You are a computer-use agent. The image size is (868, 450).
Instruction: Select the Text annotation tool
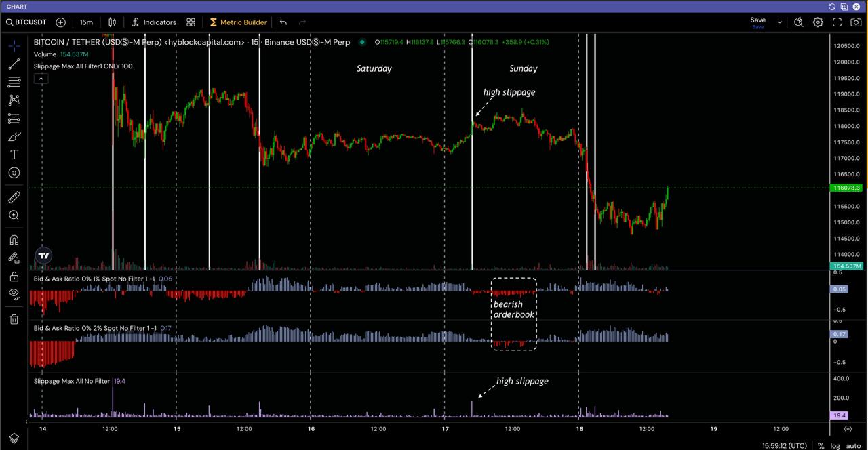[x=14, y=155]
